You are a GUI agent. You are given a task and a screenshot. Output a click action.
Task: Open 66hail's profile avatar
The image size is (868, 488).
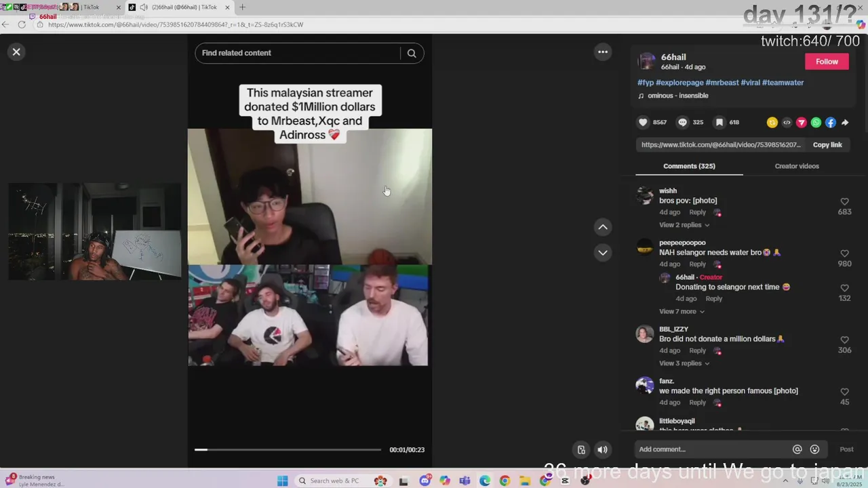(647, 61)
